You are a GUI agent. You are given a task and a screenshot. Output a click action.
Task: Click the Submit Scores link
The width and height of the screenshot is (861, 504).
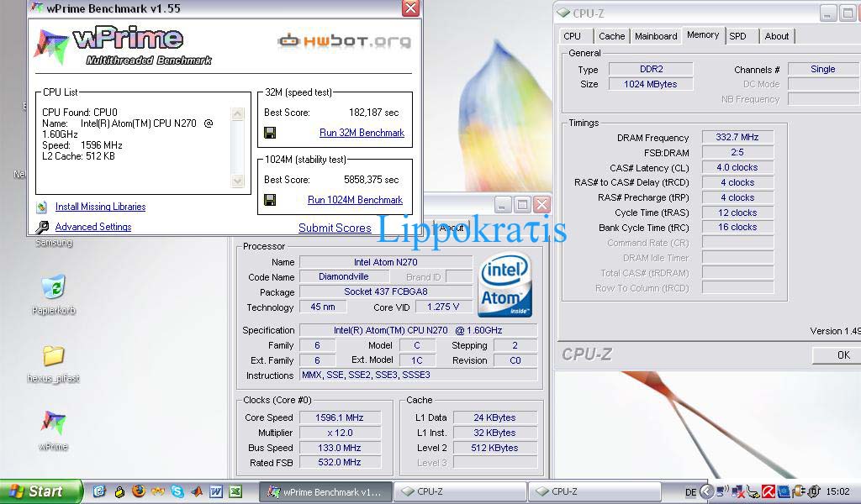[335, 228]
